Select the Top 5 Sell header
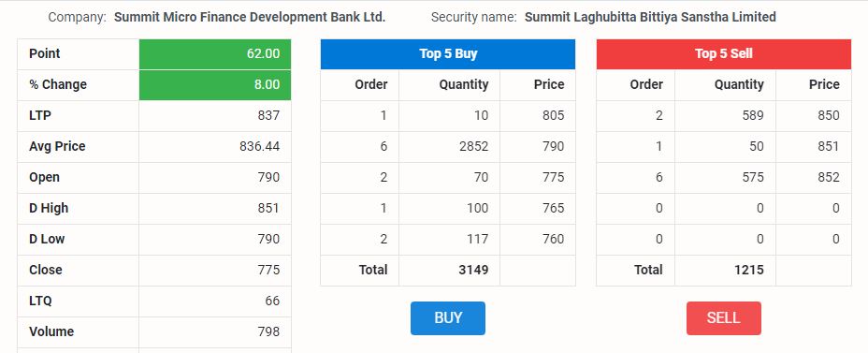 click(724, 53)
